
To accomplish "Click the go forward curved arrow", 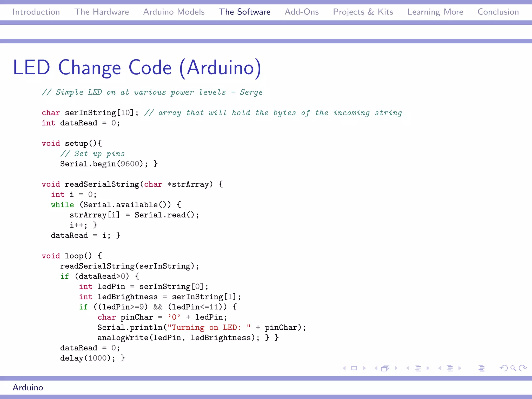I will tap(523, 368).
